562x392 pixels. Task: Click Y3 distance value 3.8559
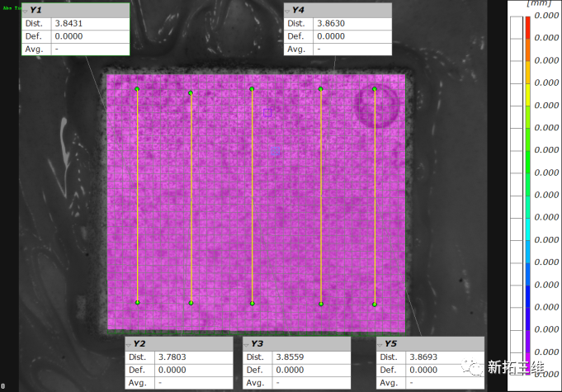tap(290, 357)
